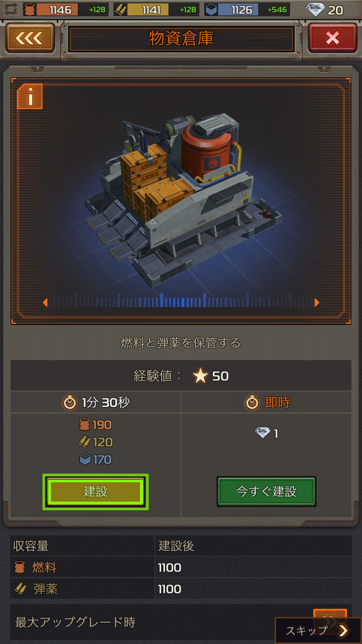Select the 弾薬 capacity row

pos(181,589)
